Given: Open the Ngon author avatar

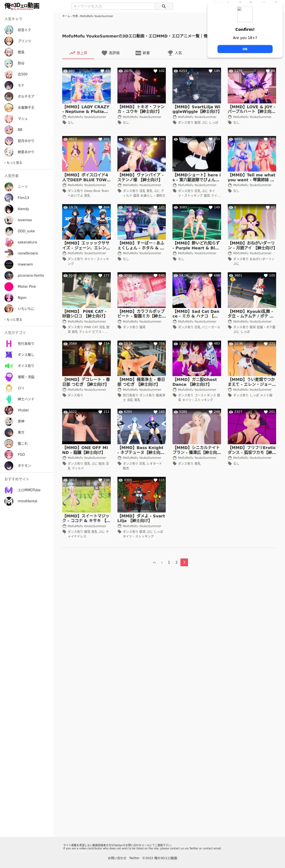Looking at the screenshot, I should (9, 298).
